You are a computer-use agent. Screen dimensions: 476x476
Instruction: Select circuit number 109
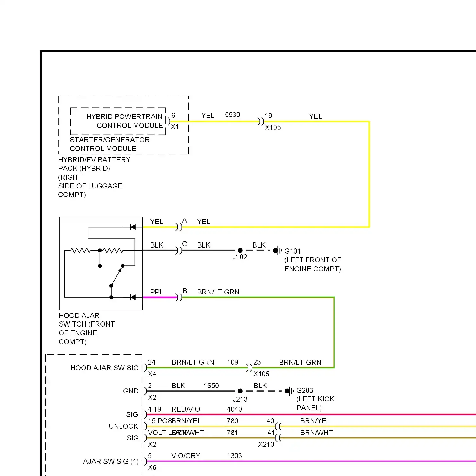233,362
